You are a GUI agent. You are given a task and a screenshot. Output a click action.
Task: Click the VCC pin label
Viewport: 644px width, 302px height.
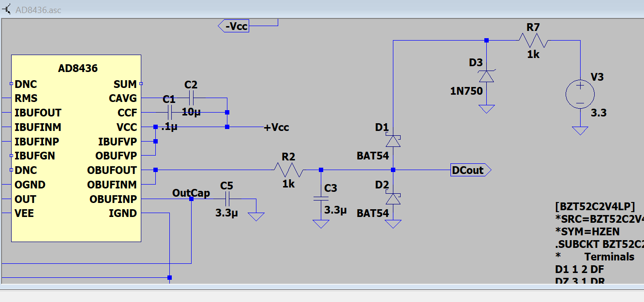coord(127,128)
